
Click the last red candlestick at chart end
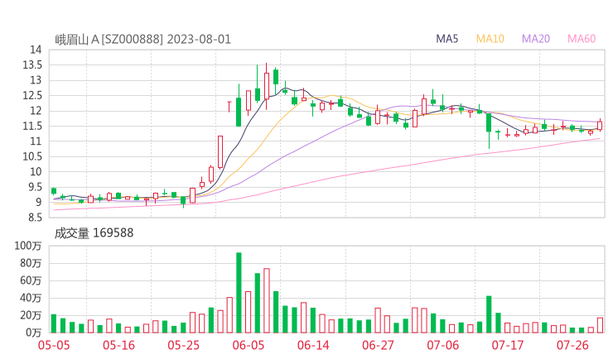pyautogui.click(x=600, y=125)
